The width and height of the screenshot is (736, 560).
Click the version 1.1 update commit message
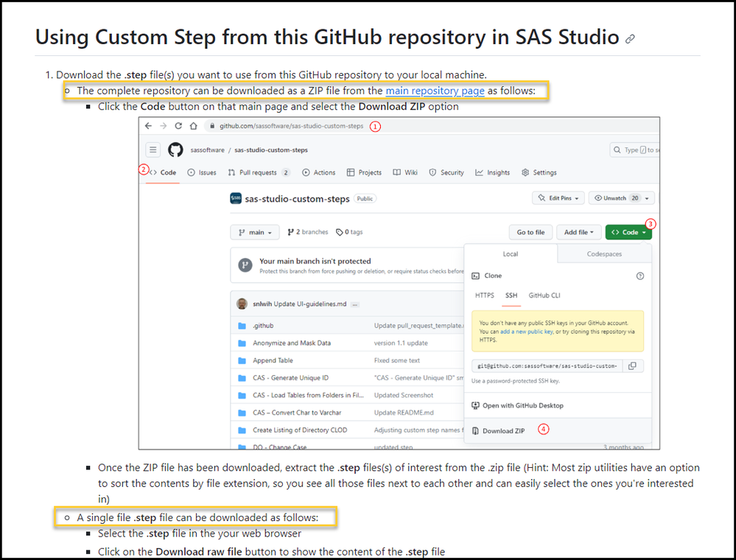click(x=401, y=343)
